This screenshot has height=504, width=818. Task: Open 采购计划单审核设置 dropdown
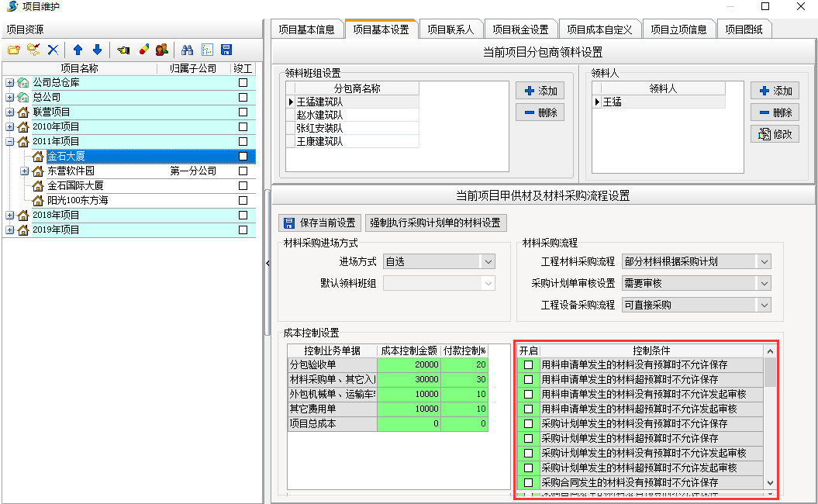pyautogui.click(x=764, y=284)
